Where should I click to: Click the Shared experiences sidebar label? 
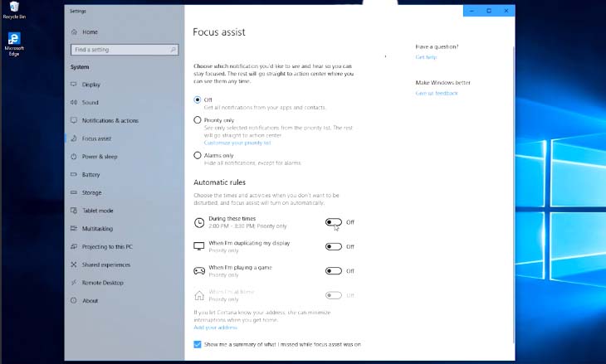coord(106,265)
